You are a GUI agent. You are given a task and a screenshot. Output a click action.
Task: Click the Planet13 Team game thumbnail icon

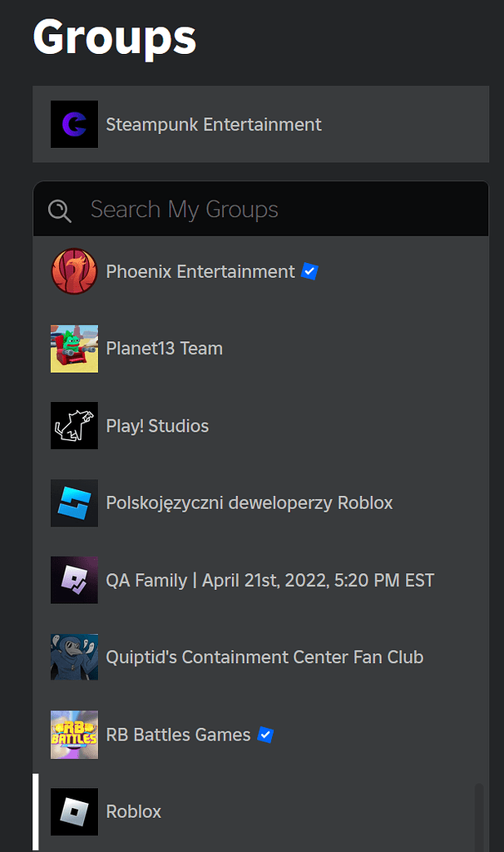click(74, 349)
